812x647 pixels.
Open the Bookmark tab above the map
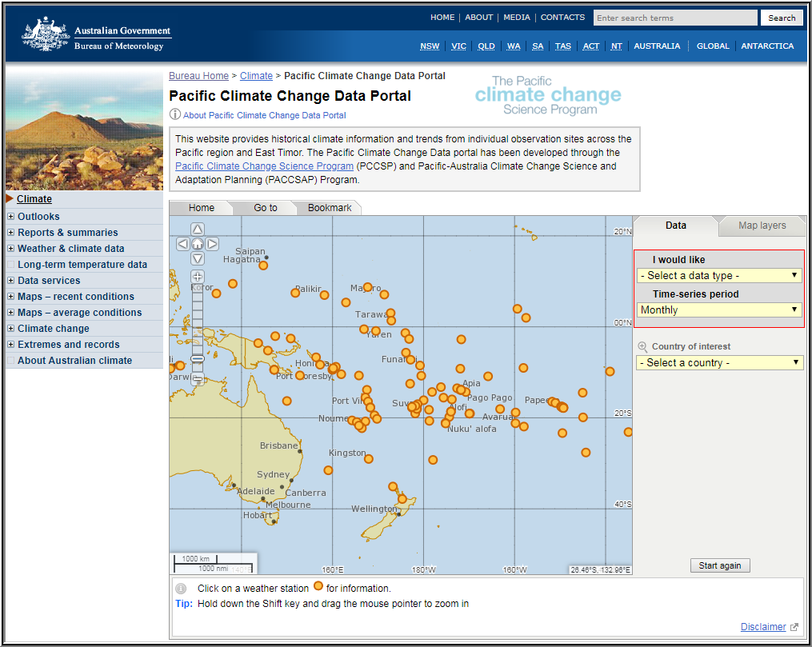(x=330, y=206)
